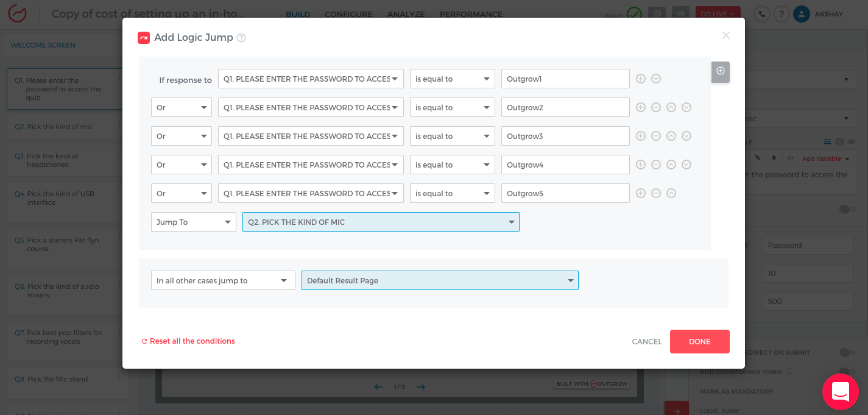Click the AKSHAY user avatar
The height and width of the screenshot is (415, 868).
802,14
